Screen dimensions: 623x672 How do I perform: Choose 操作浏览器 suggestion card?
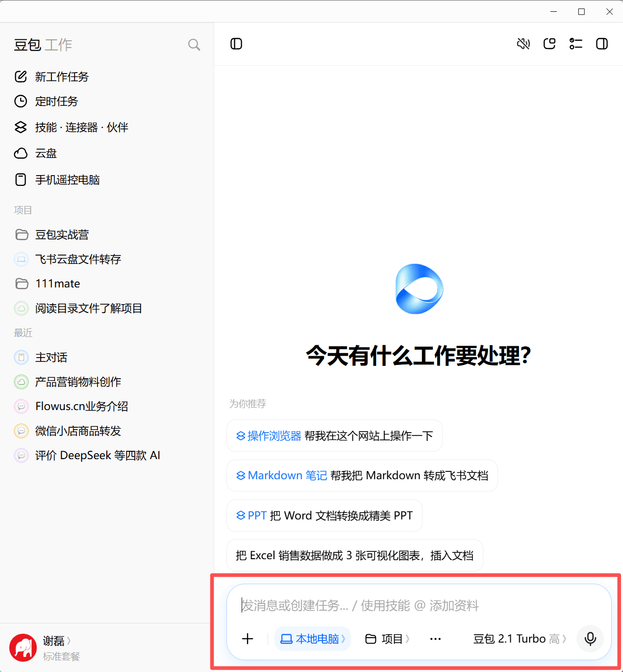334,436
